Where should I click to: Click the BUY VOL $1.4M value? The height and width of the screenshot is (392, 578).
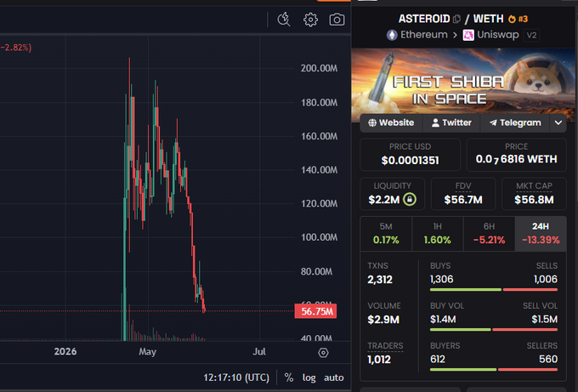point(443,319)
